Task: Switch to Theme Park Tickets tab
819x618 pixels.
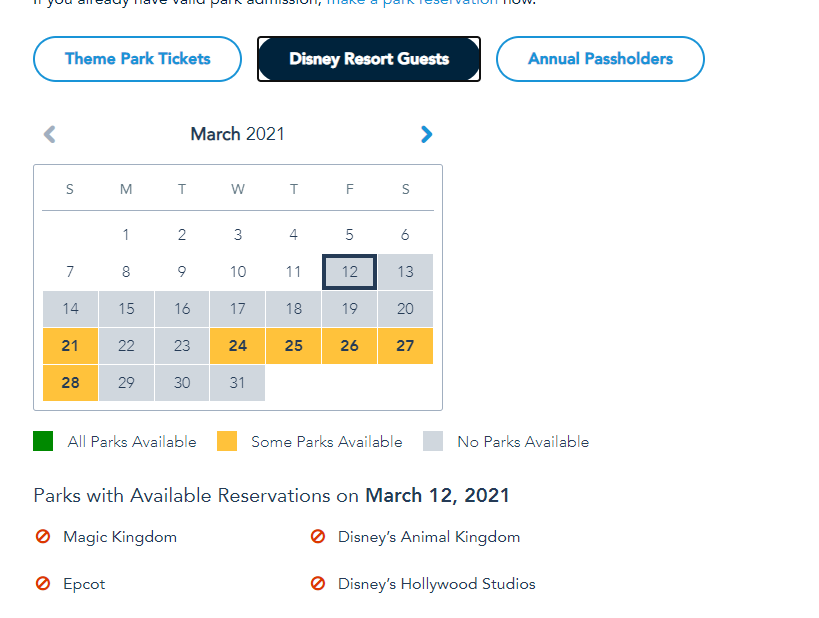Action: pos(138,59)
